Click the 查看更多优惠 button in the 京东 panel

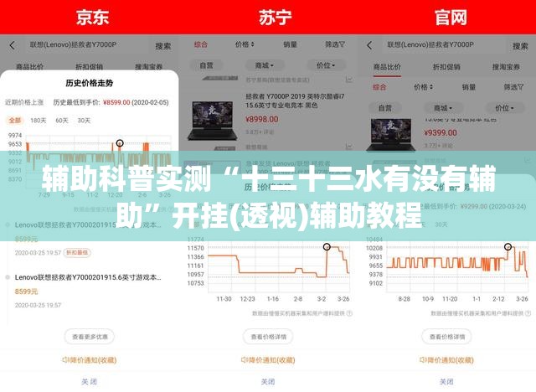[90, 337]
